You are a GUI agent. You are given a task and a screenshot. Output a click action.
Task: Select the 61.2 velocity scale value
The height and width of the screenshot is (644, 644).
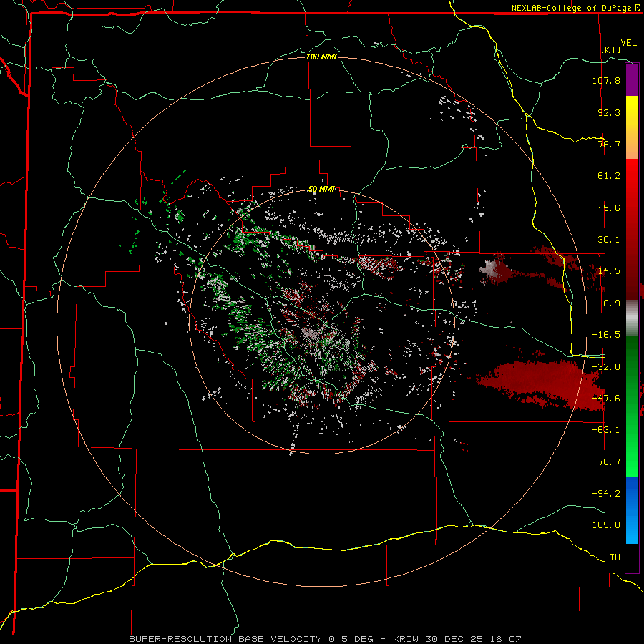point(609,176)
